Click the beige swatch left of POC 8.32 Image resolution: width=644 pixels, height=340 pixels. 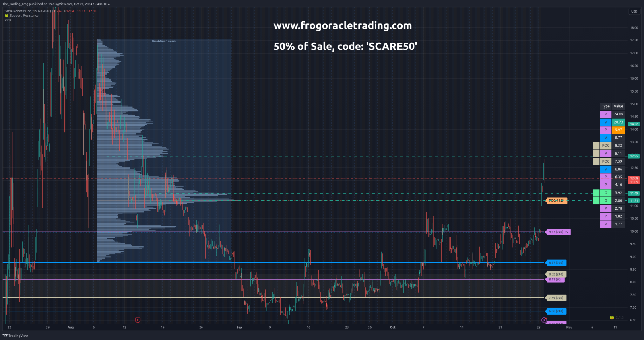pos(597,146)
